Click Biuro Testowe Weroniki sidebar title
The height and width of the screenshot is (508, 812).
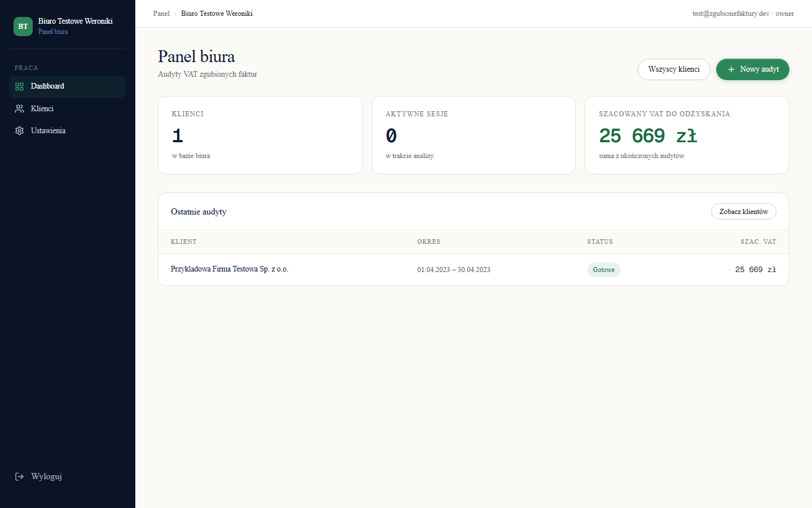click(76, 21)
